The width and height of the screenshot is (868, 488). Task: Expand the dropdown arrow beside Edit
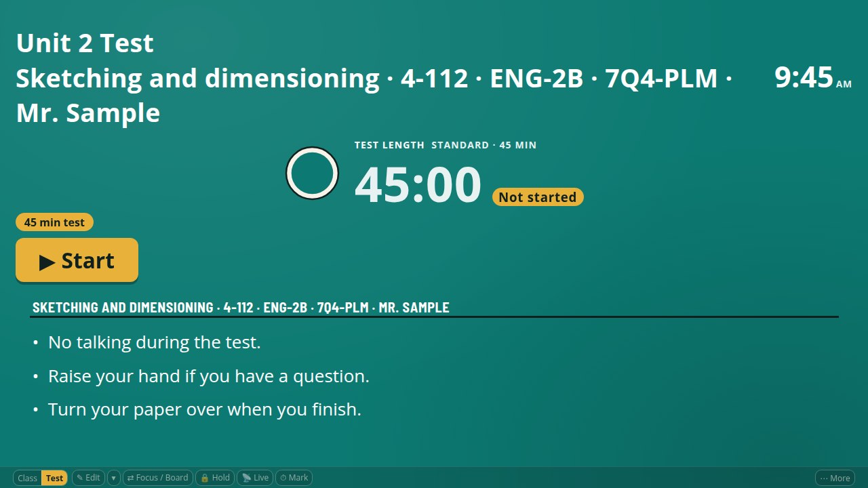[x=114, y=478]
